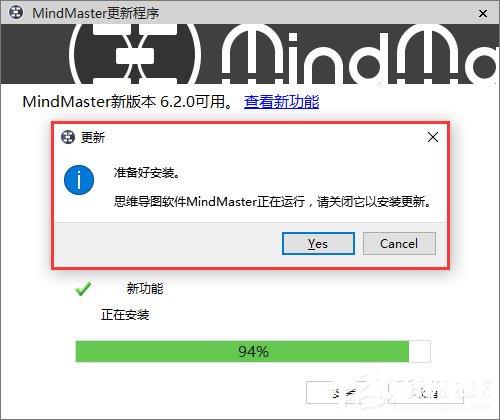Viewport: 500px width, 420px height.
Task: Click the large MindMa banner lettering
Action: pos(360,55)
